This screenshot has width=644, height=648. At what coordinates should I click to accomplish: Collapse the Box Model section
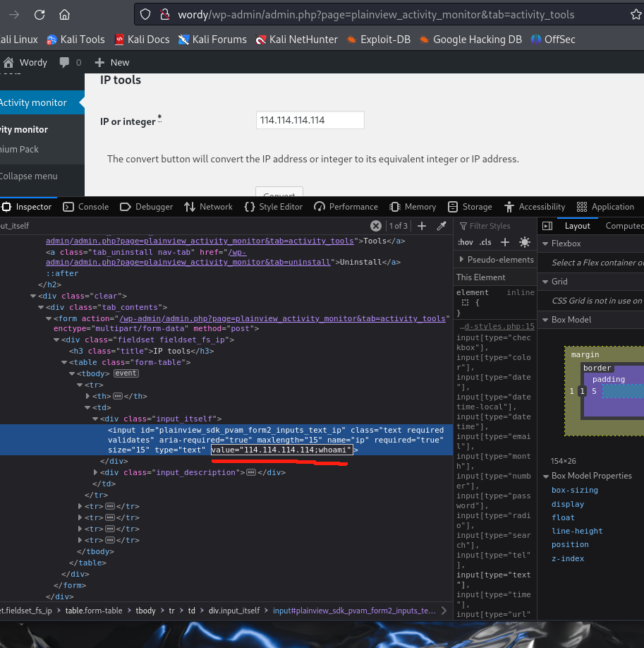click(545, 320)
